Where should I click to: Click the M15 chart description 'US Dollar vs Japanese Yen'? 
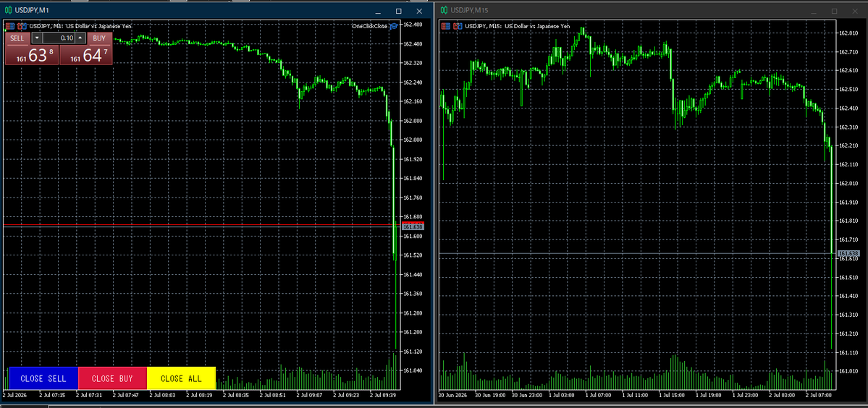(x=537, y=26)
